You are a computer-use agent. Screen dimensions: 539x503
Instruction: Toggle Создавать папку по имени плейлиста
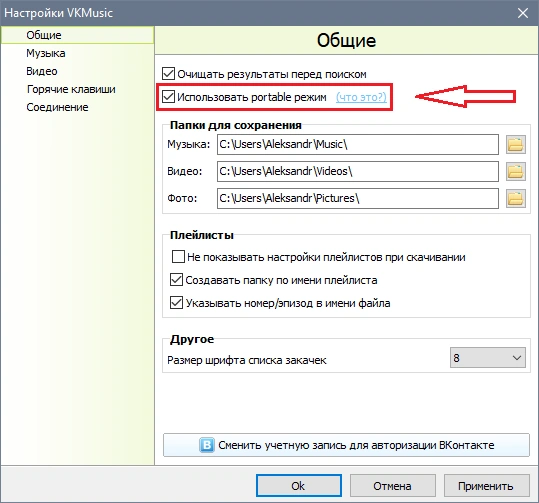point(176,280)
